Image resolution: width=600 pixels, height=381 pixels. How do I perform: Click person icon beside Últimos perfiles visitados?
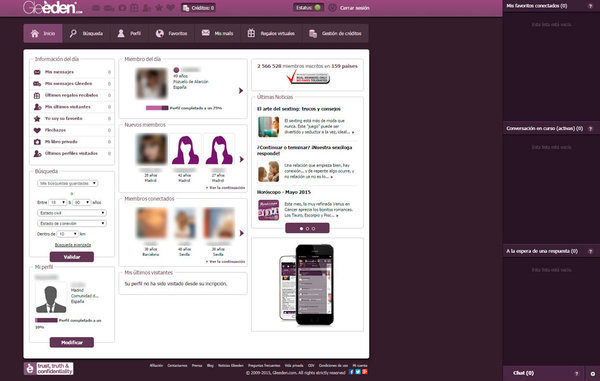tap(37, 153)
